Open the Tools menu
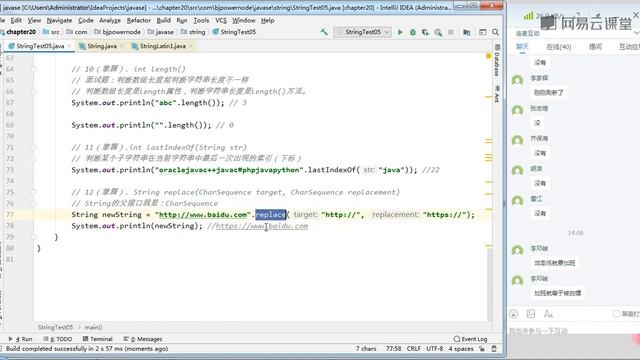 coord(201,20)
